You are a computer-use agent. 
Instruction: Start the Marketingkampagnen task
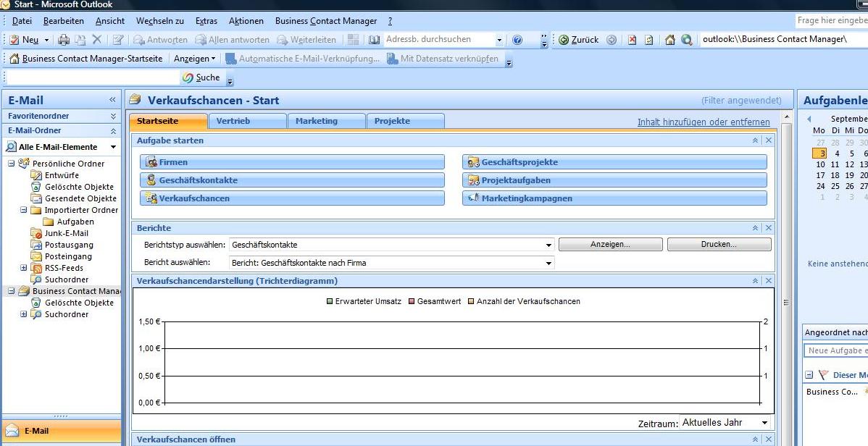(x=614, y=198)
